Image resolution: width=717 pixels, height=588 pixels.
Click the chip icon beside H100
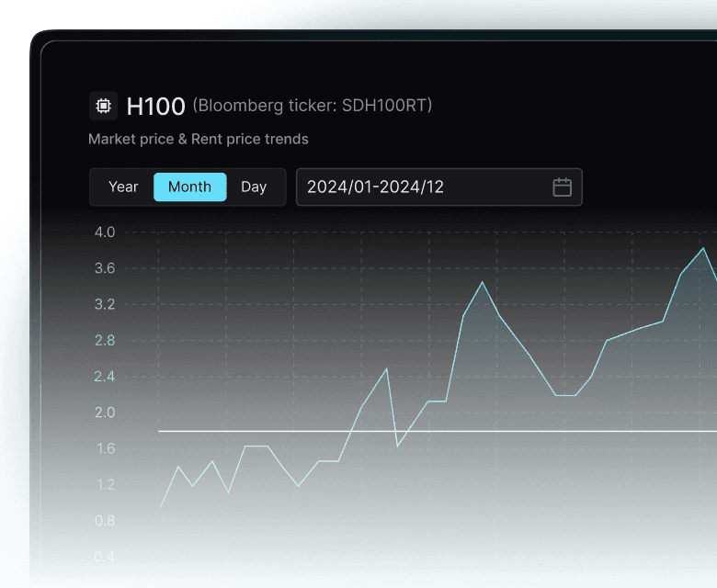point(103,106)
